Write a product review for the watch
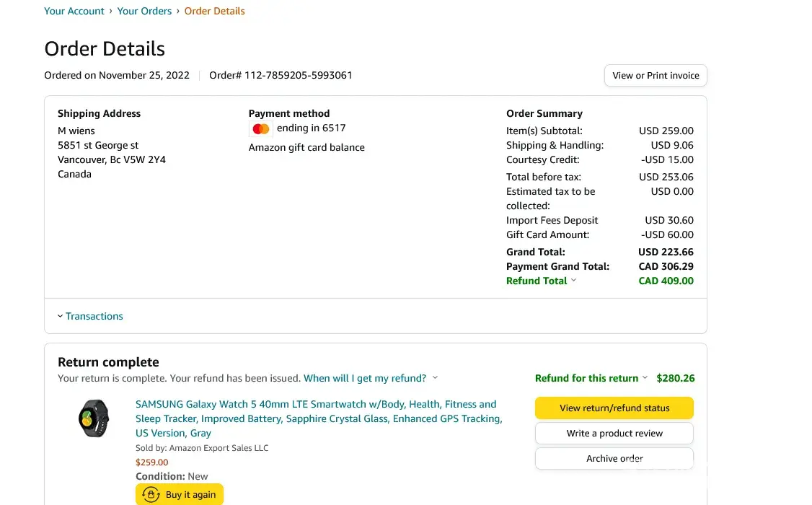This screenshot has width=812, height=505. click(614, 434)
